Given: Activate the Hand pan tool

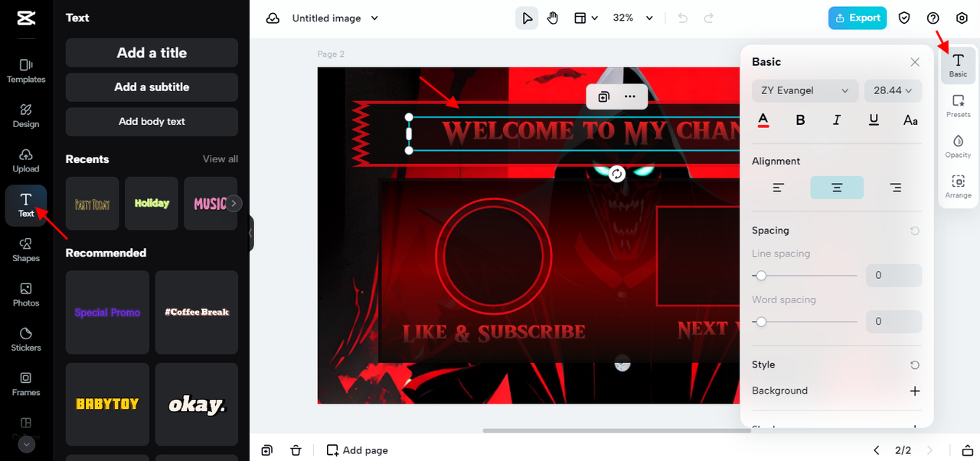Looking at the screenshot, I should pos(553,18).
